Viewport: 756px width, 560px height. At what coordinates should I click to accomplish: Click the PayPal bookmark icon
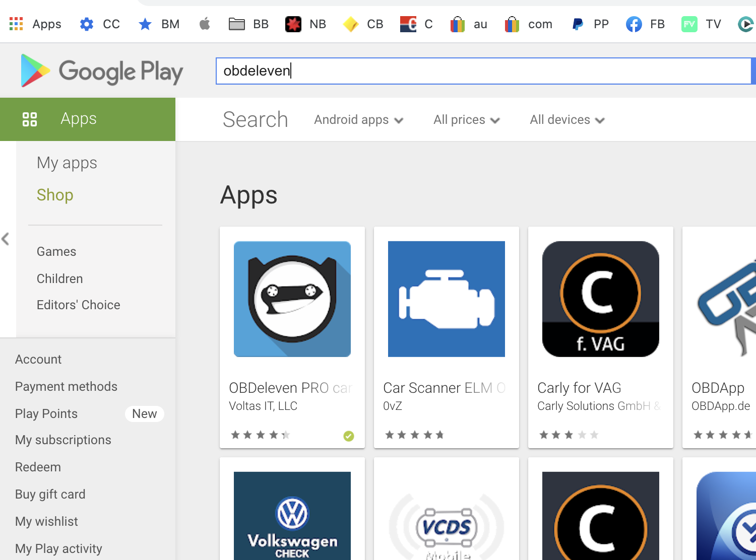click(578, 24)
